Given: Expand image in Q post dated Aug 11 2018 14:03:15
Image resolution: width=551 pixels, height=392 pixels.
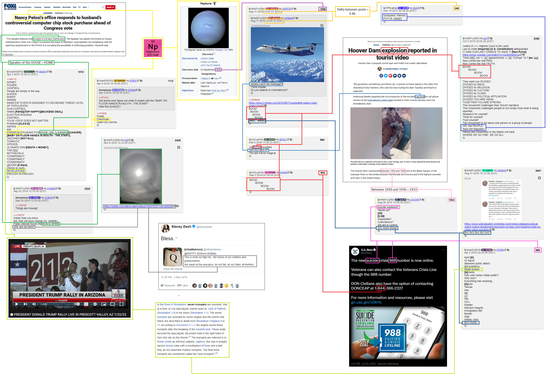Looking at the screenshot, I should [322, 25].
